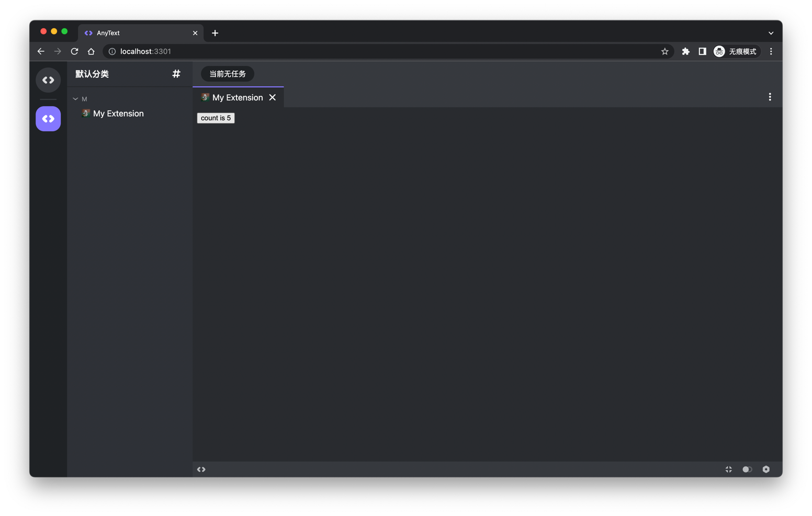Click the browser forward arrow

click(x=58, y=51)
